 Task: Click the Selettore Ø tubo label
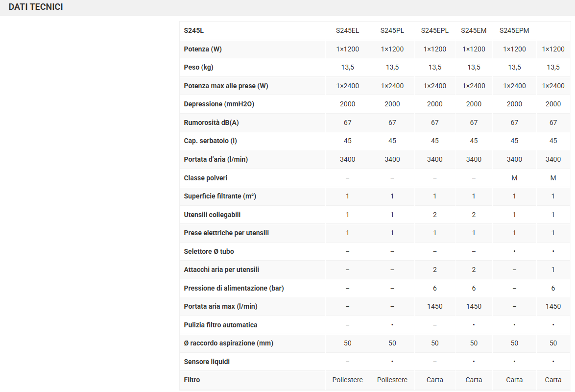[x=209, y=251]
